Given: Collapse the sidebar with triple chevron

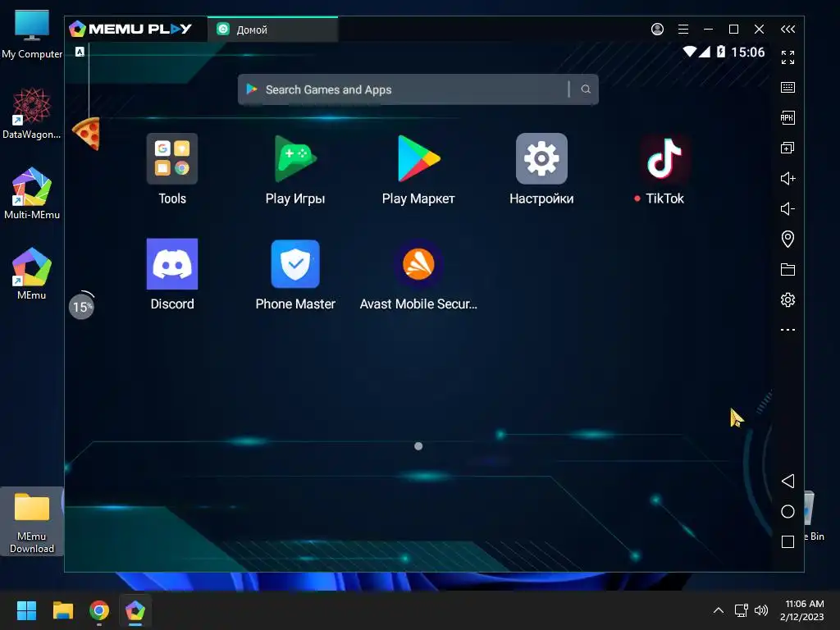Looking at the screenshot, I should pos(787,29).
